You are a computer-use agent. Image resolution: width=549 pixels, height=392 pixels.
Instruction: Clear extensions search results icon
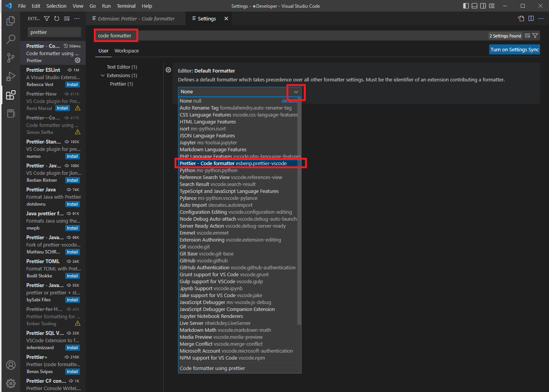point(67,19)
